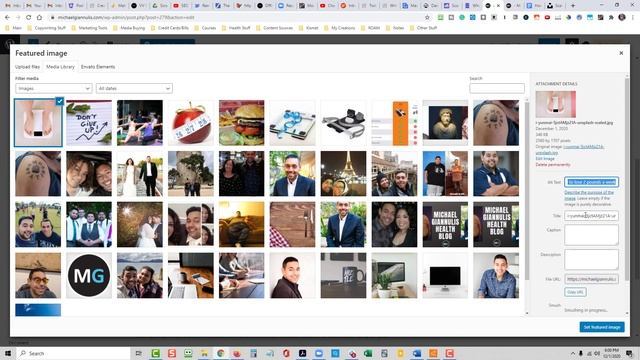The image size is (640, 360).
Task: Open the Notes bookmark folder
Action: tap(395, 28)
